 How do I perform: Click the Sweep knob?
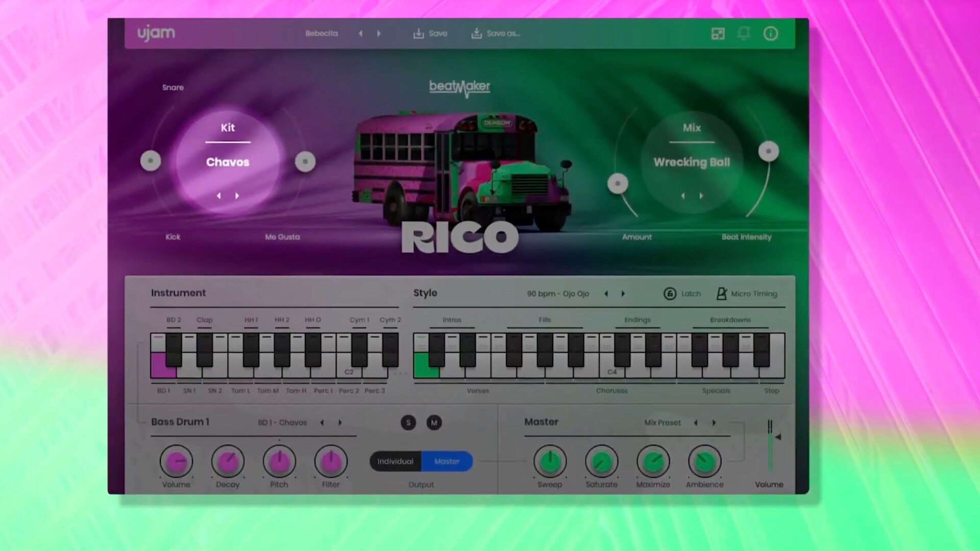click(x=550, y=461)
